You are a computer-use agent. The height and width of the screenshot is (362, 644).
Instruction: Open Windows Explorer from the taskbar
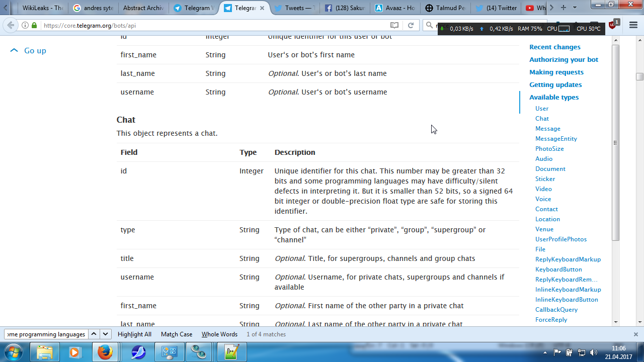click(45, 352)
